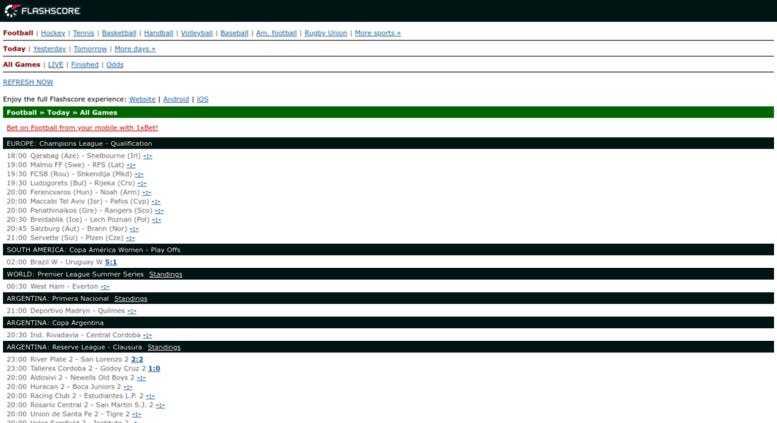The height and width of the screenshot is (423, 777).
Task: Open Primera Nacional Standings link
Action: (131, 299)
